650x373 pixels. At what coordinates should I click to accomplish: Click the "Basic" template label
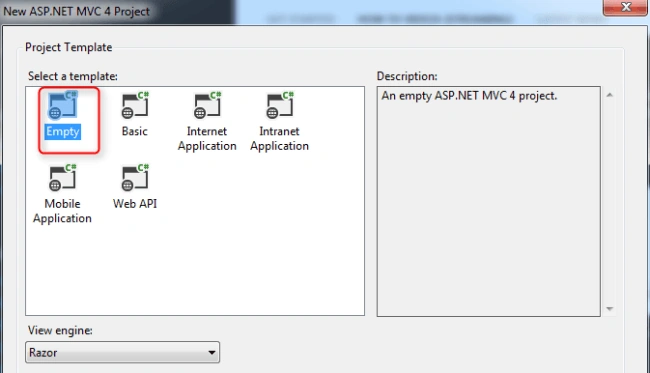pyautogui.click(x=135, y=131)
